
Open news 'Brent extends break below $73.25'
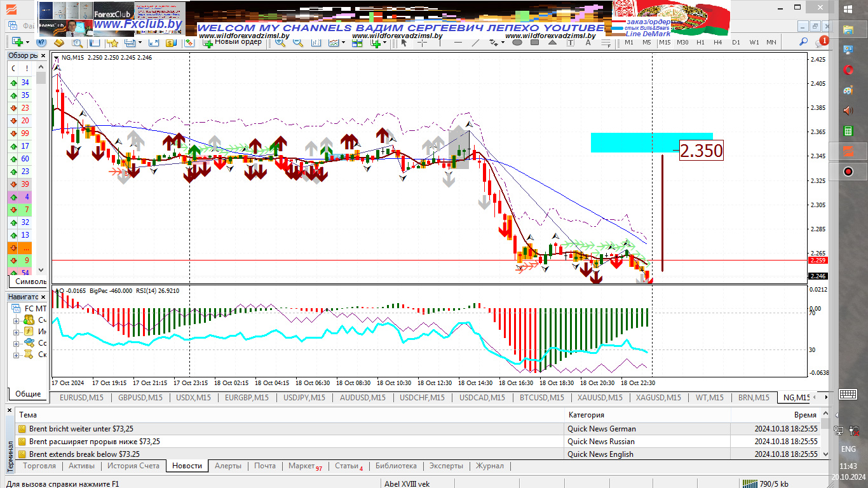(85, 454)
